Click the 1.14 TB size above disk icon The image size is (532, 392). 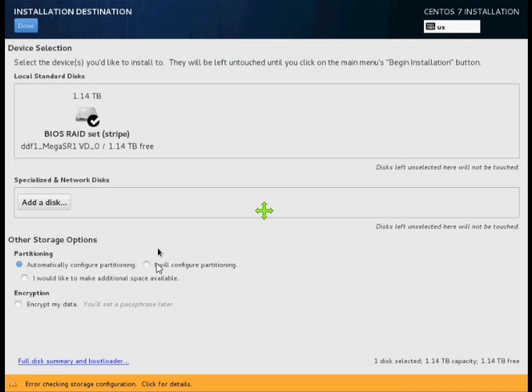pos(87,96)
